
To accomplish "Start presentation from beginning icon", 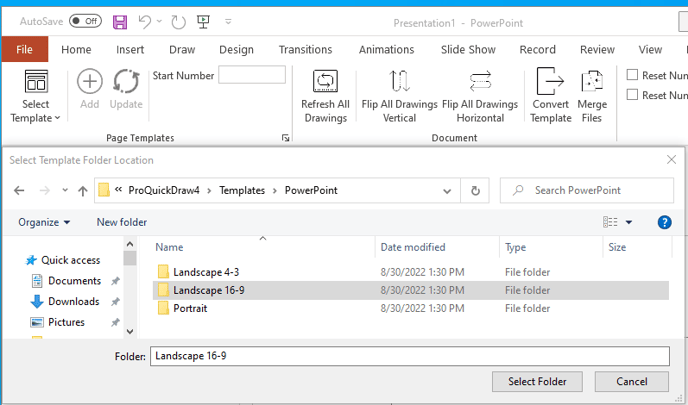I will pos(203,22).
